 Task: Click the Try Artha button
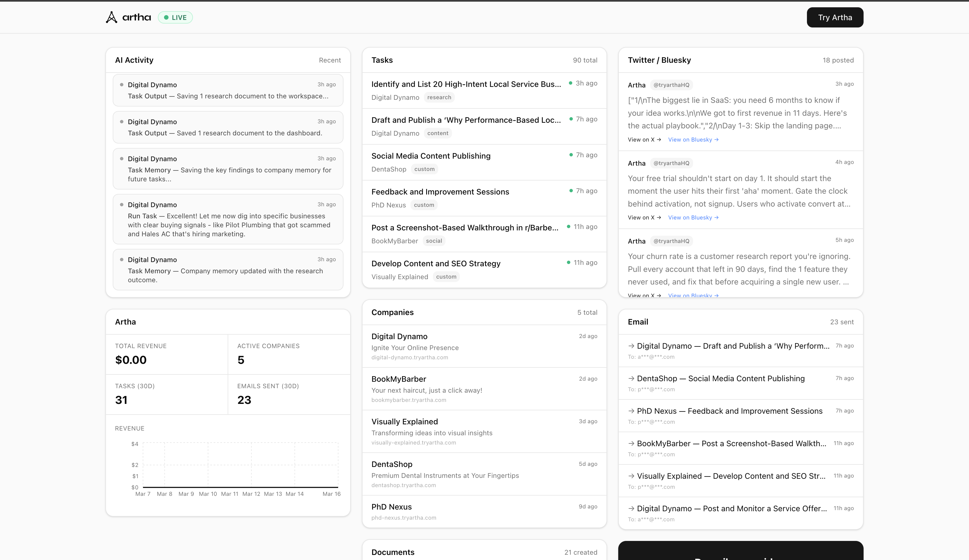pos(835,17)
